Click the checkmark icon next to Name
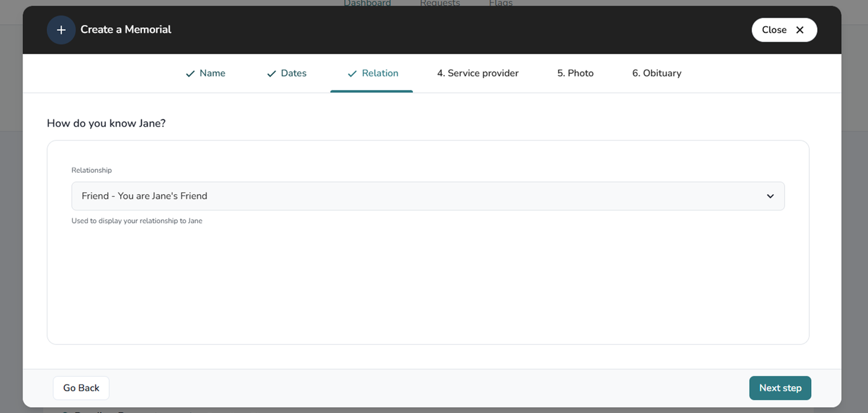 [x=190, y=74]
